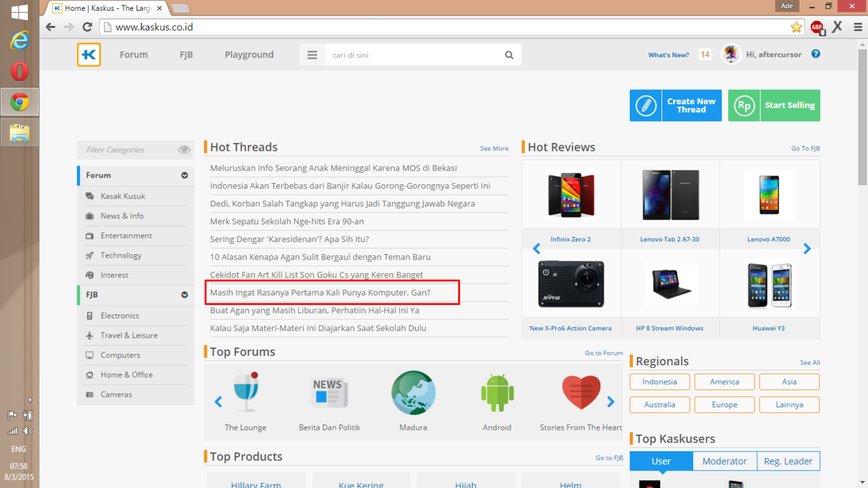
Task: Select the Indonesia regional button
Action: coord(660,382)
